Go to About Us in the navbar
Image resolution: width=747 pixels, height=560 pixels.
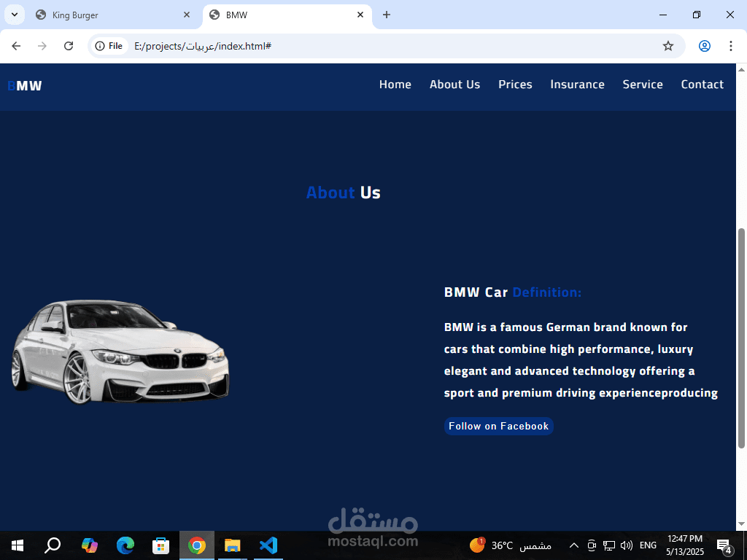454,85
